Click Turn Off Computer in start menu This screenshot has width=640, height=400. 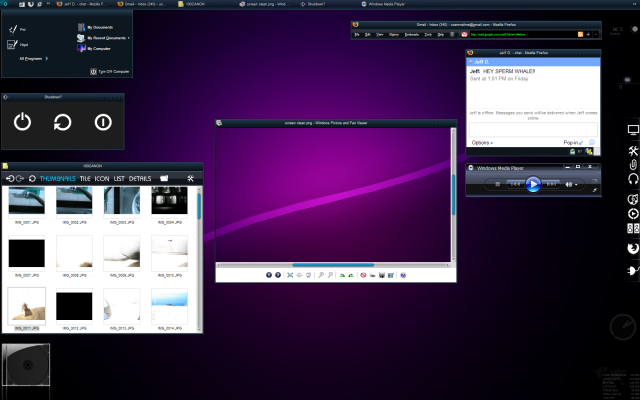click(x=109, y=71)
